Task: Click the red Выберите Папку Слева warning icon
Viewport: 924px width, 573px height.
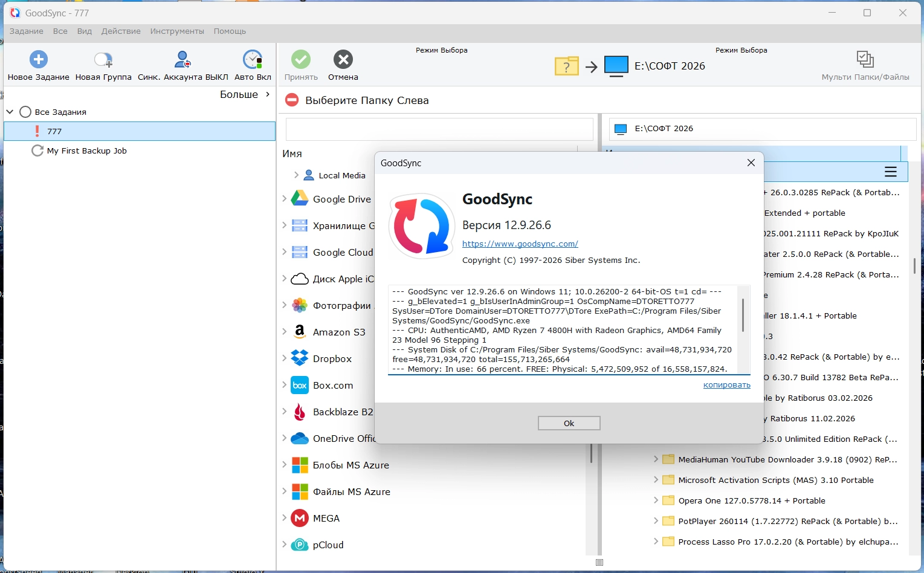Action: point(292,100)
